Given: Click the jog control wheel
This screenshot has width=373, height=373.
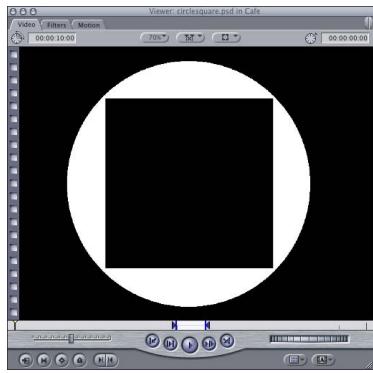Looking at the screenshot, I should (309, 339).
